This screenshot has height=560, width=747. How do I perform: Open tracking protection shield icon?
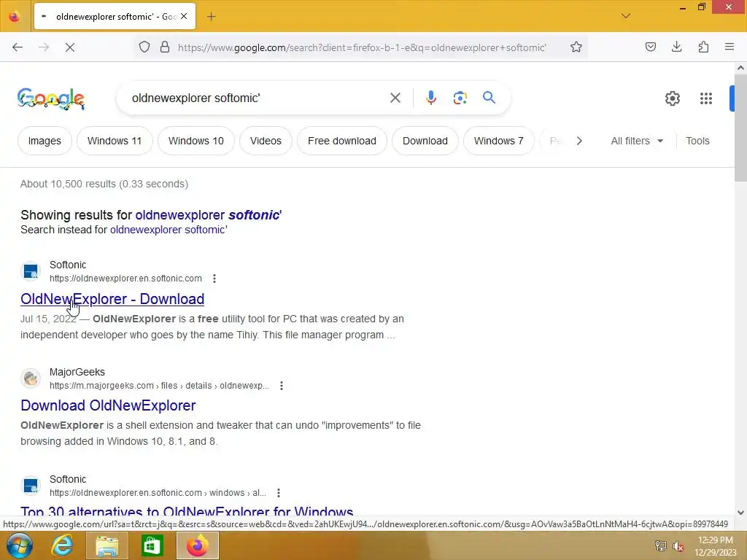pos(144,47)
